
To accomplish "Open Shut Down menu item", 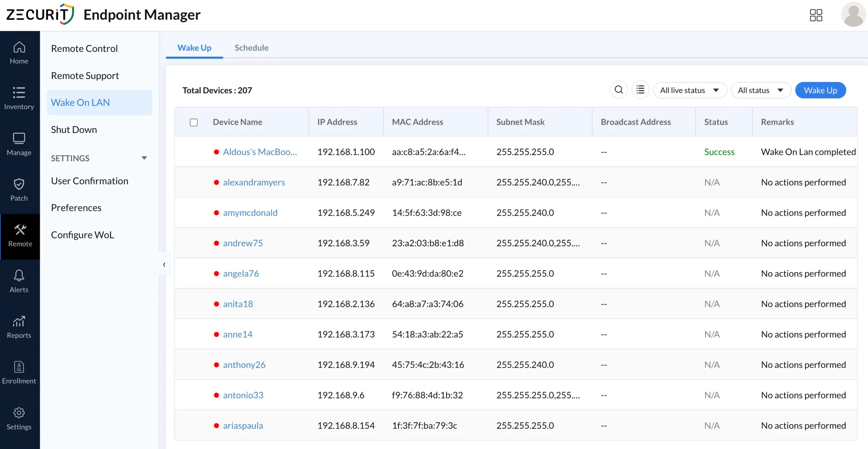I will (74, 130).
